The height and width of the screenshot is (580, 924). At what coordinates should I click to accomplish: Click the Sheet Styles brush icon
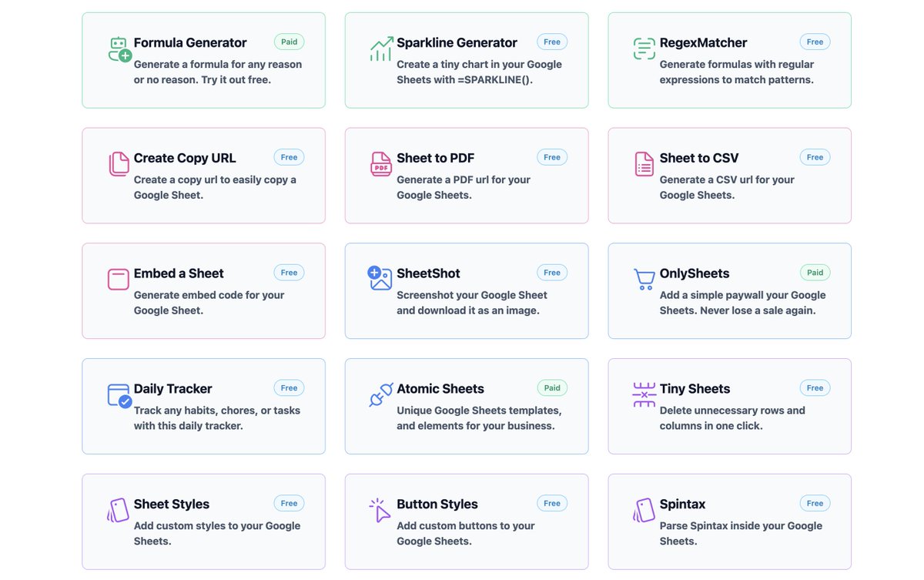coord(118,510)
